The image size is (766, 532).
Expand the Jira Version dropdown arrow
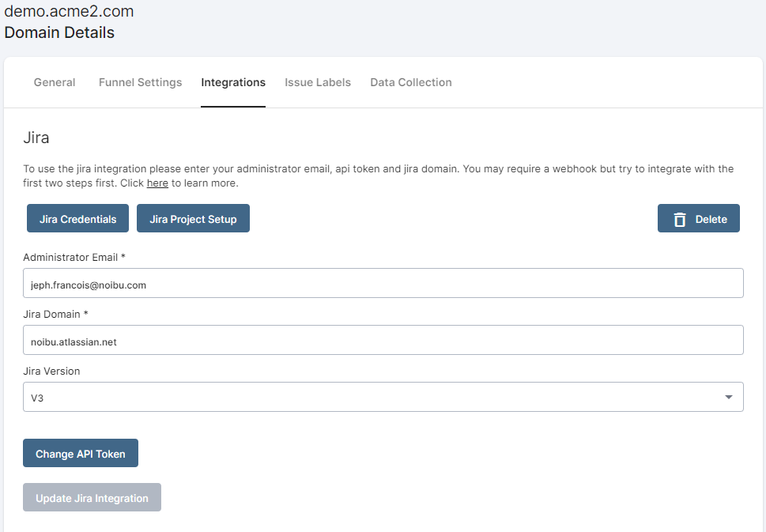728,397
